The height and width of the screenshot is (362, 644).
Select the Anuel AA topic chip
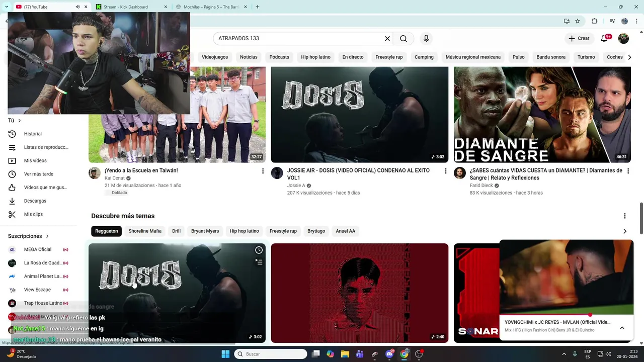pyautogui.click(x=345, y=231)
